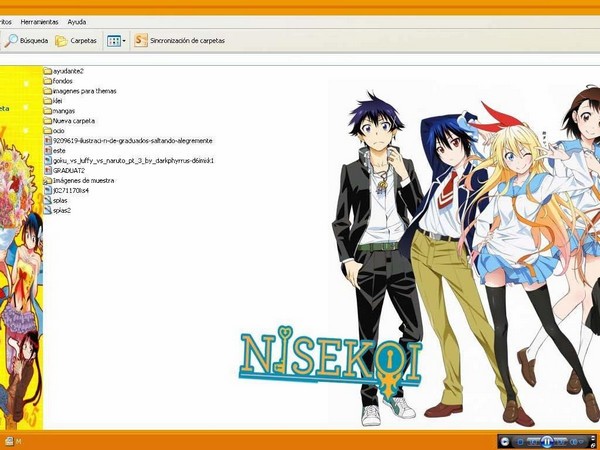Select the 'splas' file icon
This screenshot has height=450, width=600.
point(47,201)
